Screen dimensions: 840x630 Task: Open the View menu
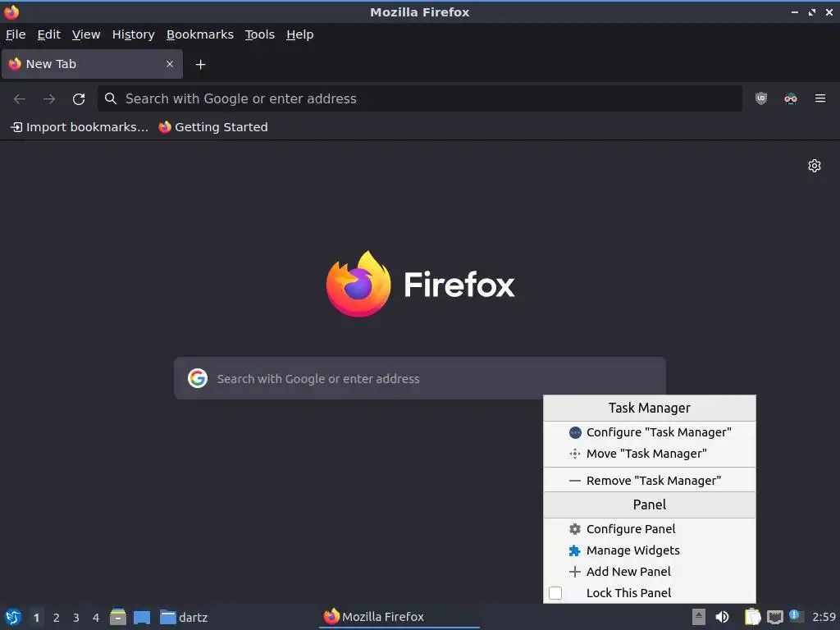[86, 34]
